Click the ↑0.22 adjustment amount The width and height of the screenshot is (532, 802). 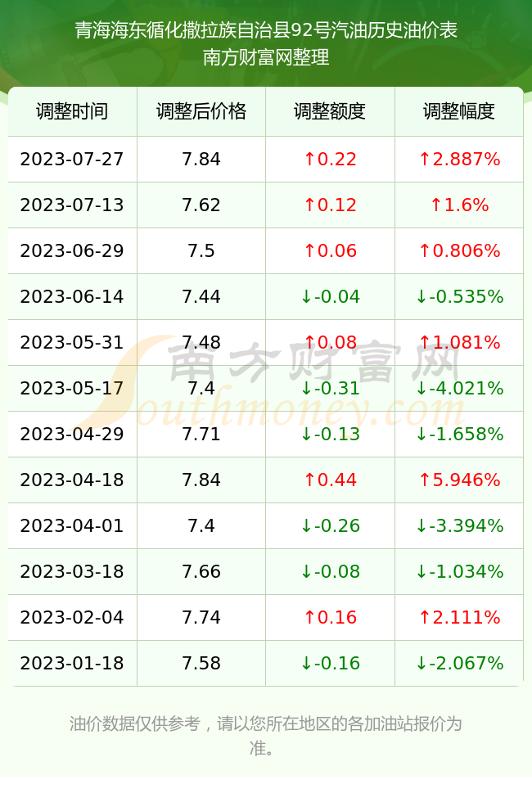(330, 159)
